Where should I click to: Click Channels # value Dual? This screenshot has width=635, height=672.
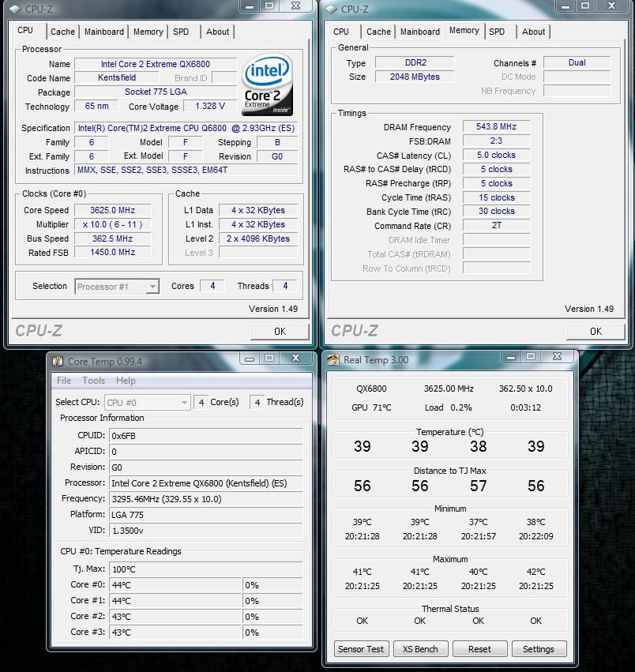tap(577, 62)
